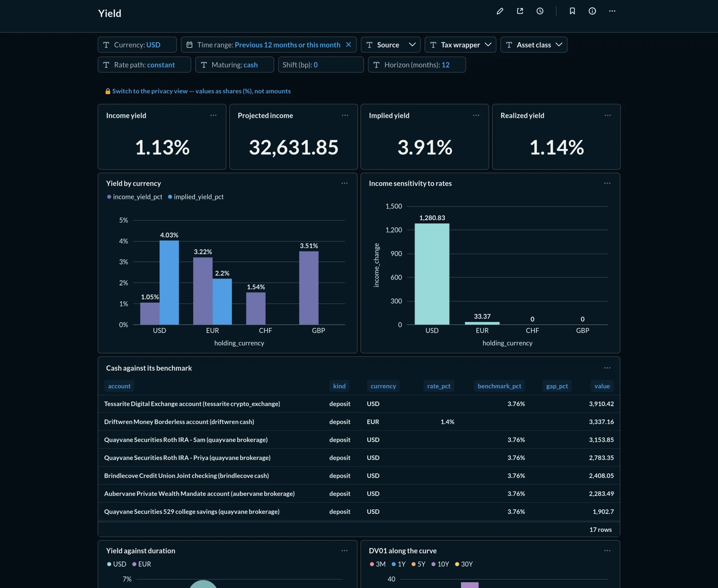Clear the Time range filter X
Image resolution: width=718 pixels, height=588 pixels.
tap(348, 45)
